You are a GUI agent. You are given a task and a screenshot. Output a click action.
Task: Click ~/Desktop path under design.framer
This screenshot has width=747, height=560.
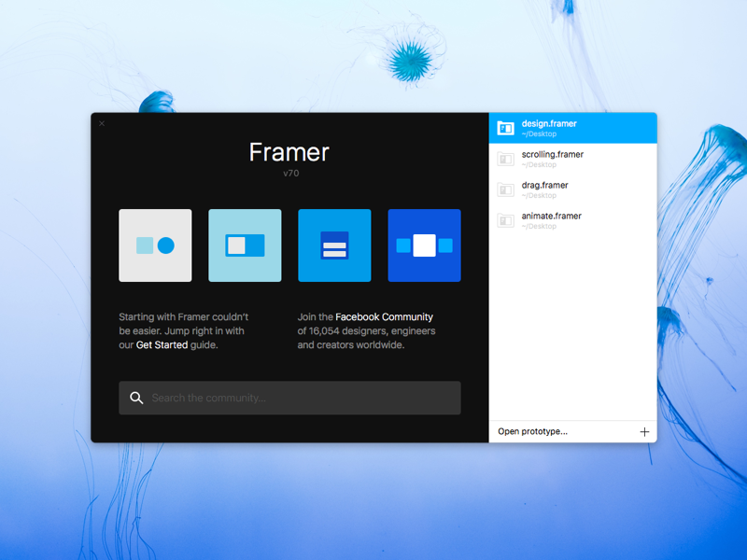click(x=539, y=133)
